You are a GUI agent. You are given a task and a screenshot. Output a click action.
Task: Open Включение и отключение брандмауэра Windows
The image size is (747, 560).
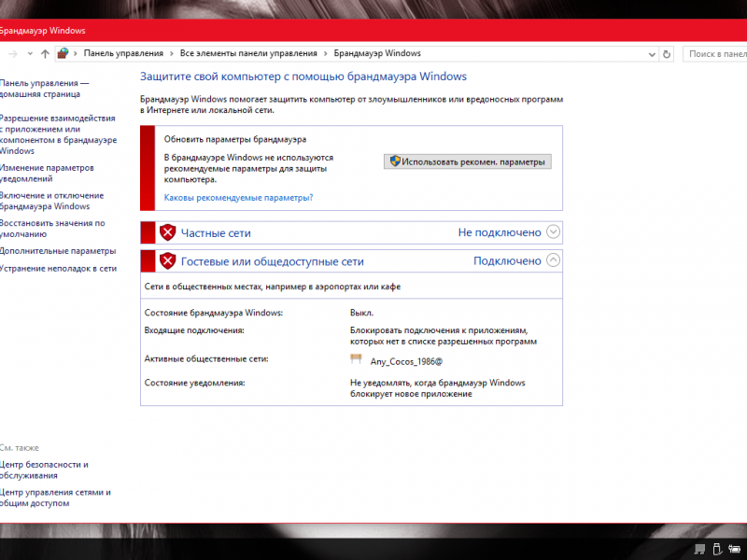point(51,201)
